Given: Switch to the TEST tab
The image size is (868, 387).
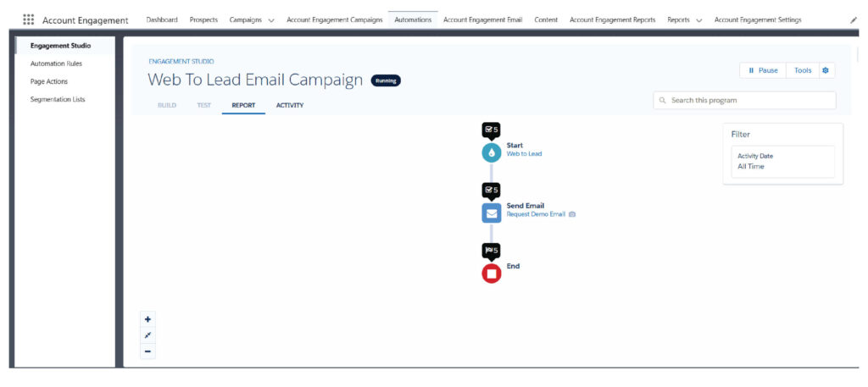Looking at the screenshot, I should (x=204, y=105).
